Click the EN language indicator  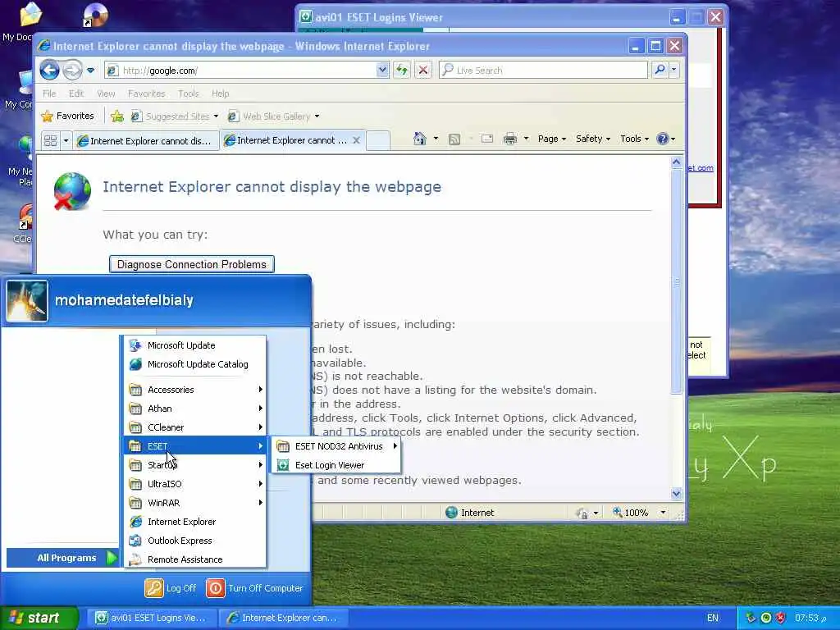[x=713, y=618]
